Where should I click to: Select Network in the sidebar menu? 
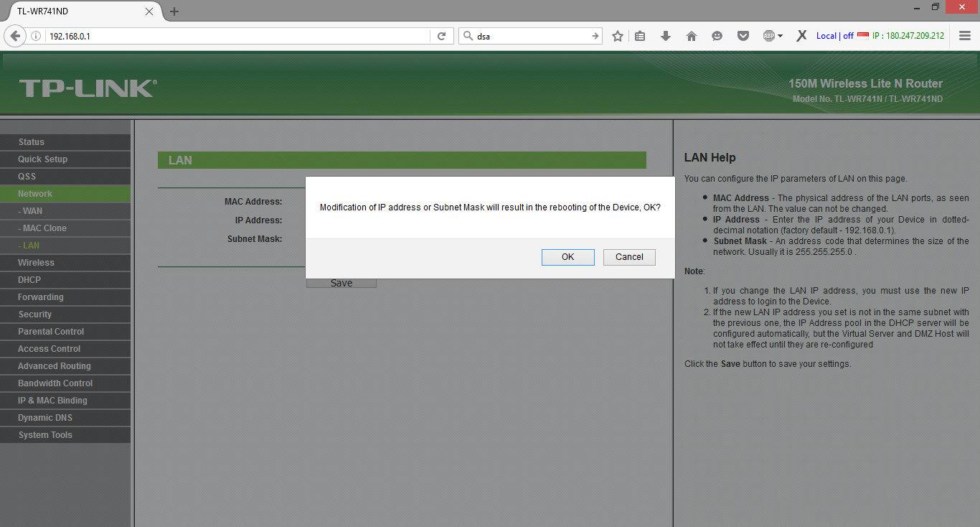65,194
